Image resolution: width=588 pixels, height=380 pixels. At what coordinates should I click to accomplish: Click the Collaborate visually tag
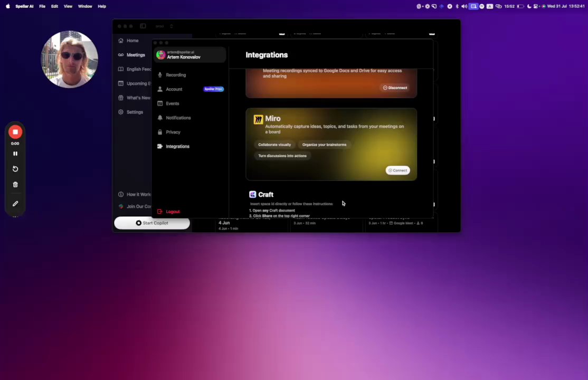click(x=274, y=145)
